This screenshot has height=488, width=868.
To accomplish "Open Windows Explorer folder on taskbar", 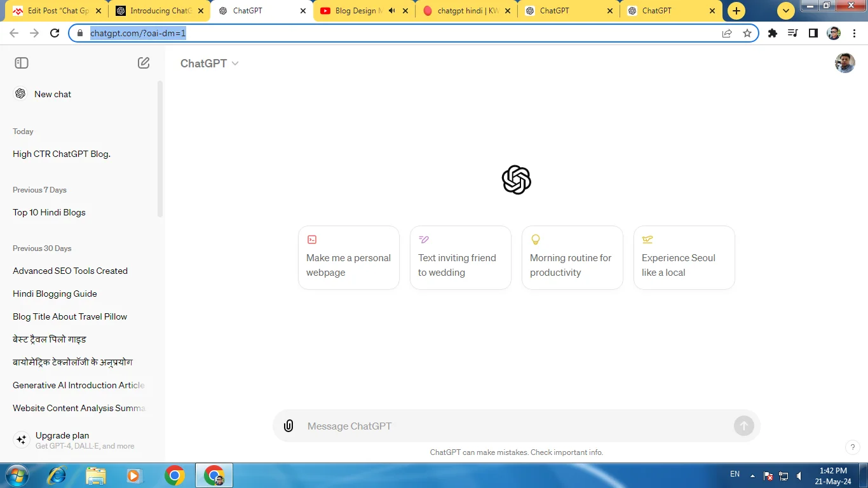I will coord(96,475).
